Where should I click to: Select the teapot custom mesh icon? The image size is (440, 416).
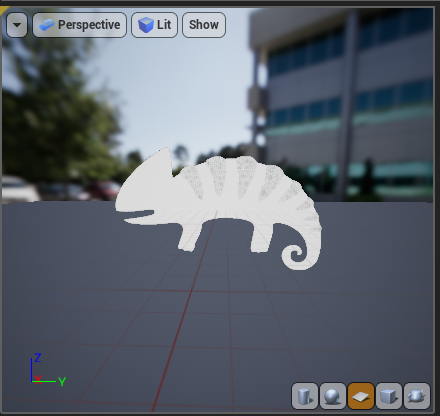tap(417, 396)
